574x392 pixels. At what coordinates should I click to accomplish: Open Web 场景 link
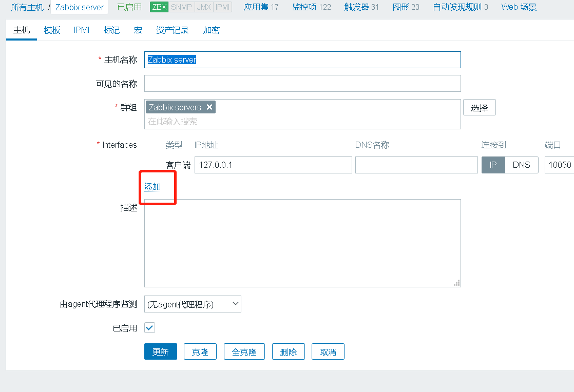519,7
